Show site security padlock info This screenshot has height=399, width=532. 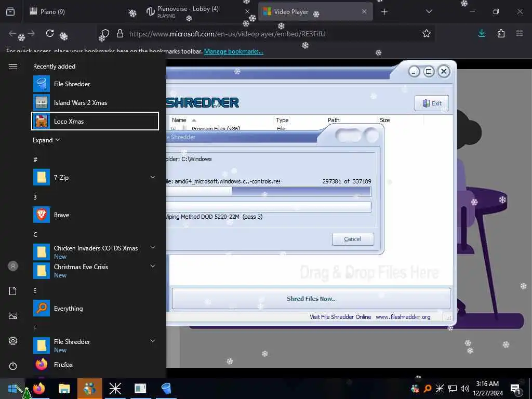click(120, 34)
